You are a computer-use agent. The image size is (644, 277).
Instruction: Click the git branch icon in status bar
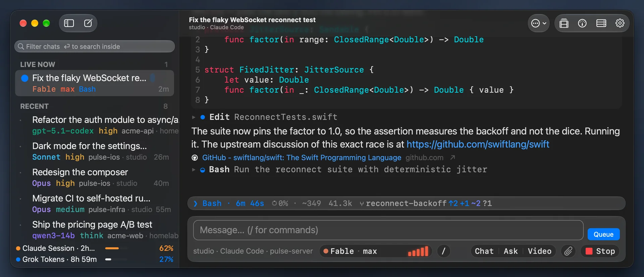[x=362, y=204]
